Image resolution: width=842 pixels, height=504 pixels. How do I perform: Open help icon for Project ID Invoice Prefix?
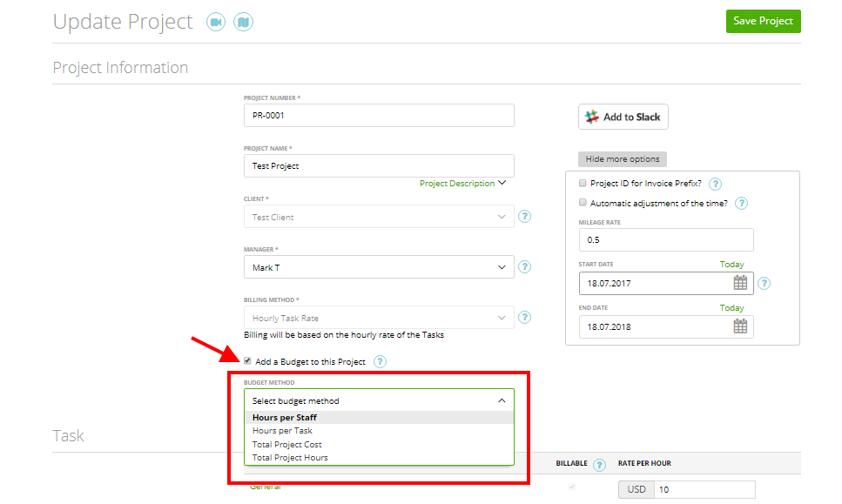[x=715, y=184]
